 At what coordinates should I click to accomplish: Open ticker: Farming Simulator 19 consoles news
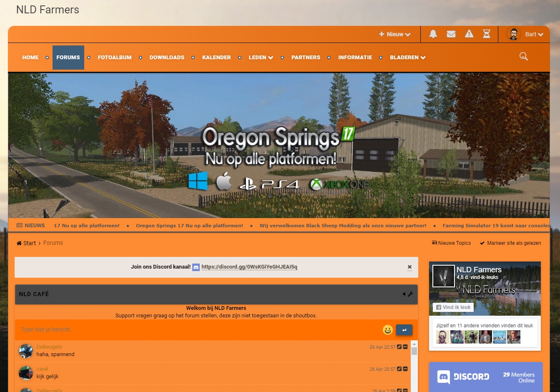point(496,226)
